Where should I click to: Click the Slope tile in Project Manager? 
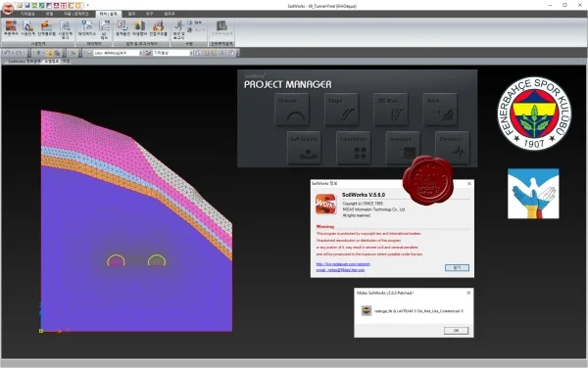point(341,110)
